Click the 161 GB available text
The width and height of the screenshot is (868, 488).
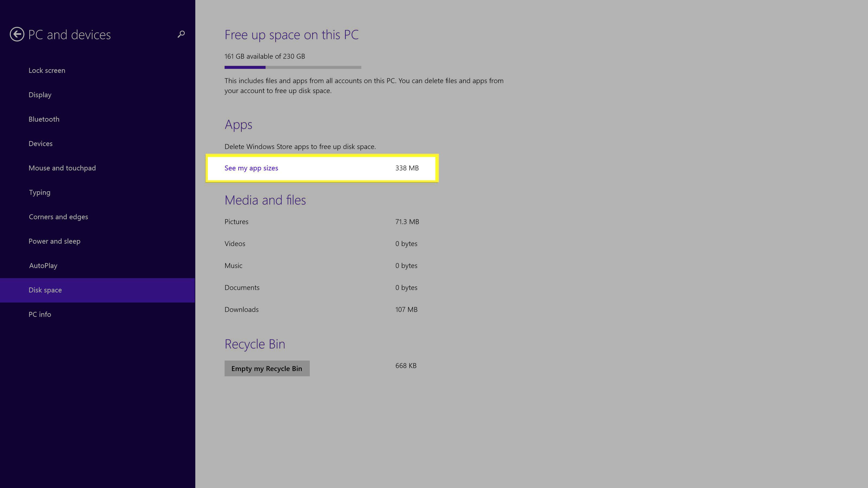tap(264, 56)
